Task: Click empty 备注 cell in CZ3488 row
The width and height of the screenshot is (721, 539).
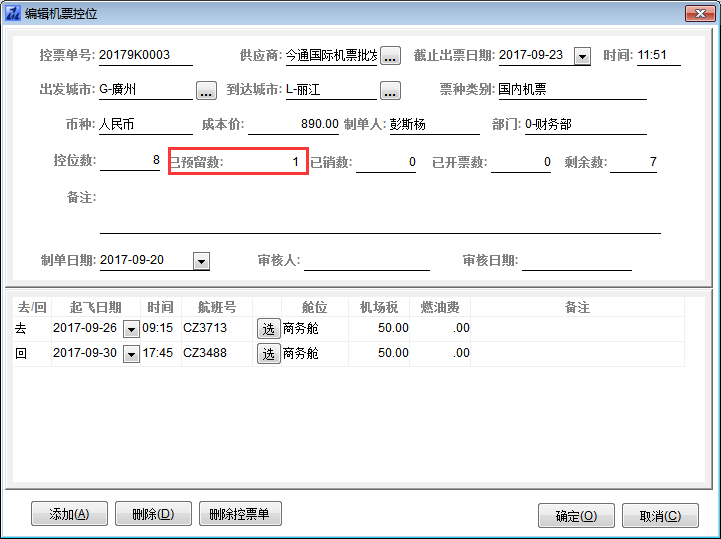Action: pos(578,354)
